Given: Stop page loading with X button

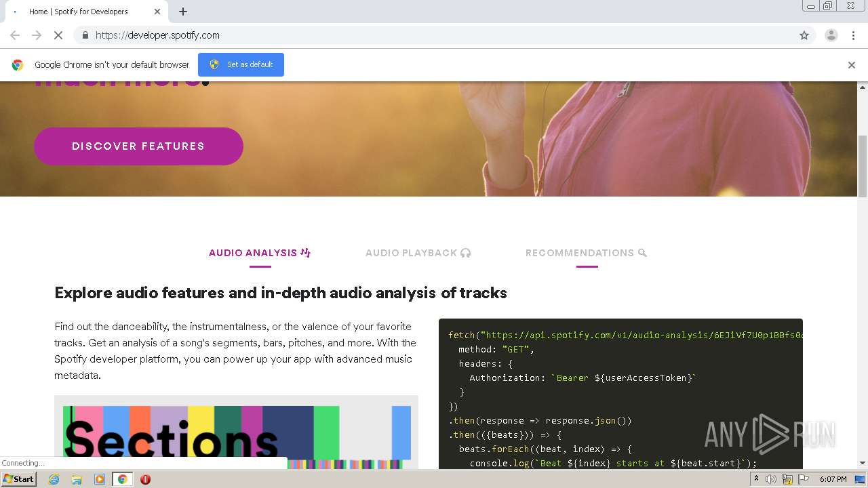Looking at the screenshot, I should click(x=58, y=35).
